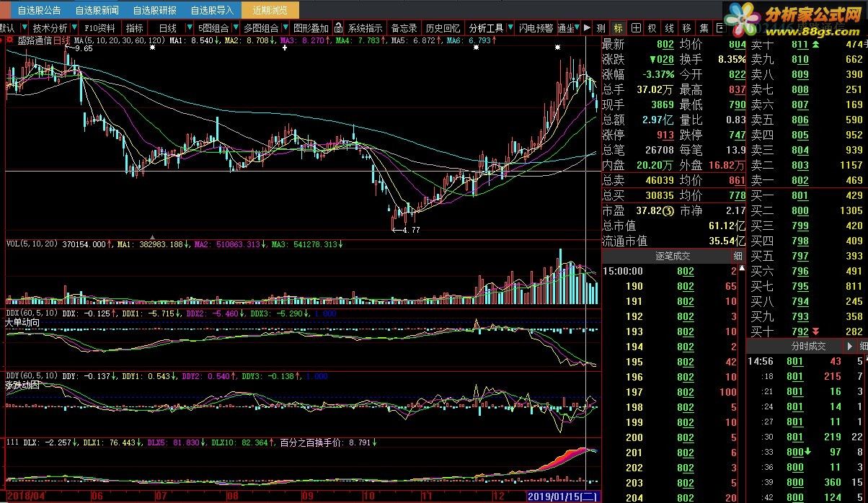Click the 卖五 price 806
868x503 pixels.
[800, 120]
